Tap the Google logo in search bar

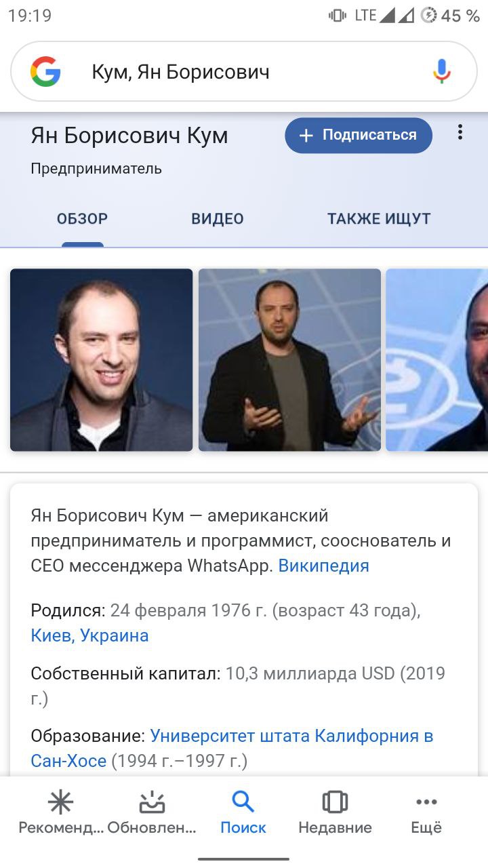click(x=45, y=71)
